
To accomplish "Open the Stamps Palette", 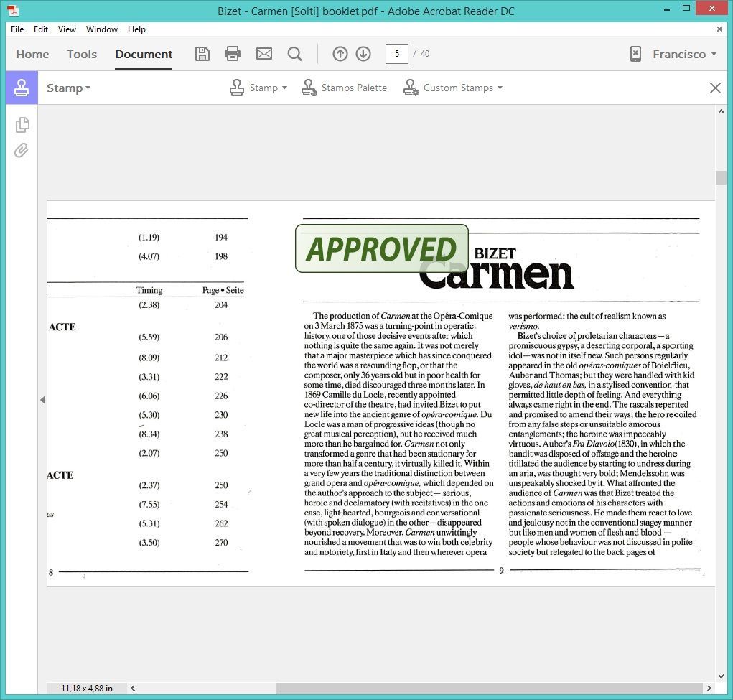I will click(344, 87).
